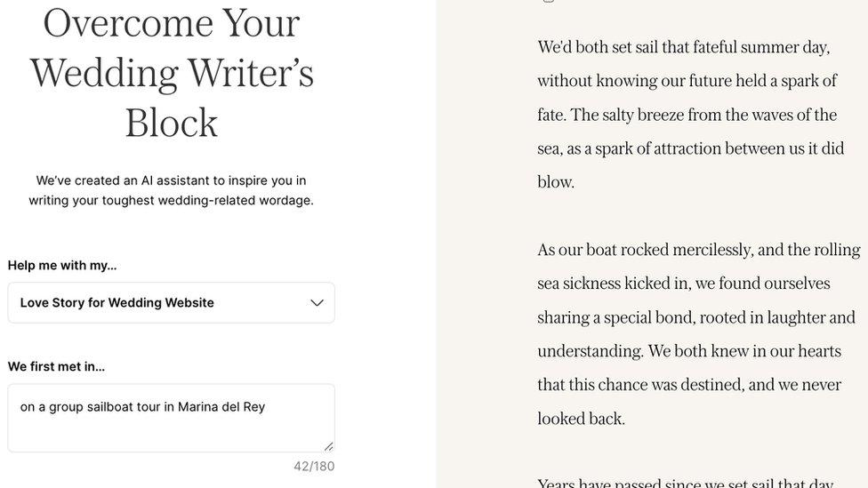This screenshot has width=868, height=488.
Task: Click the line 'fate. The salty breeze from the waves'
Action: 687,115
